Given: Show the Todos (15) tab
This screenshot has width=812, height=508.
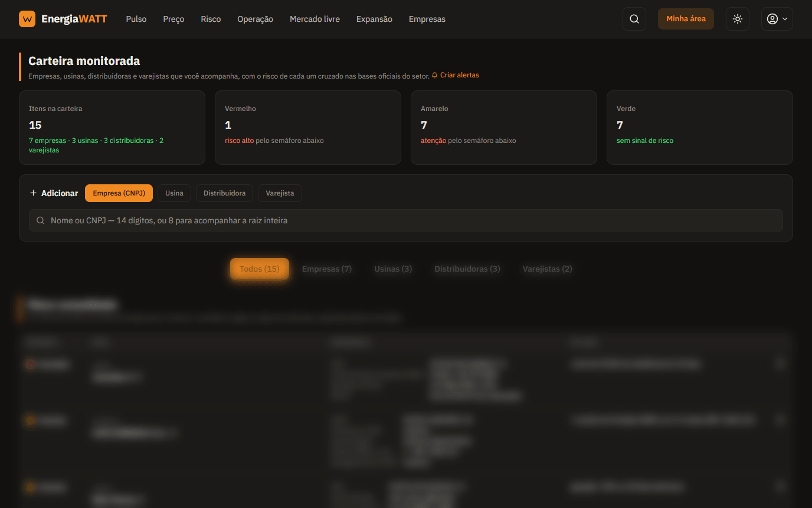Looking at the screenshot, I should click(x=260, y=269).
